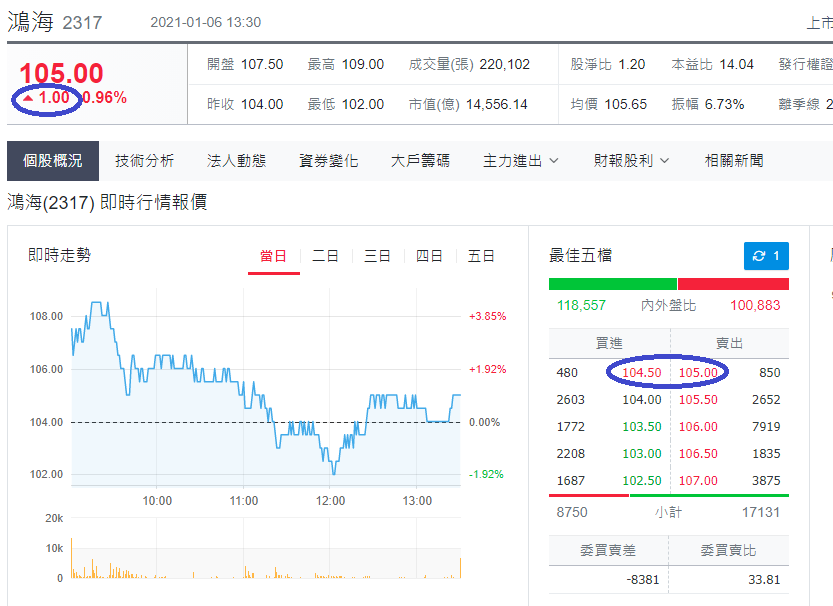This screenshot has height=606, width=833.
Task: Click the 委買賣差 value -8381
Action: point(642,580)
